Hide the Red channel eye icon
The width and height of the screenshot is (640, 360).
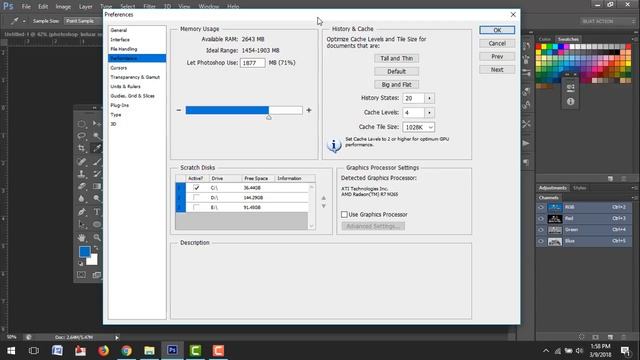point(541,219)
